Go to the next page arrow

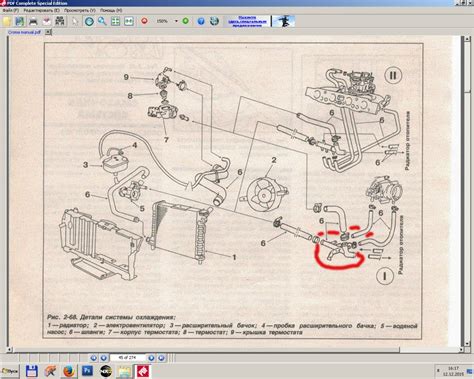(x=151, y=358)
